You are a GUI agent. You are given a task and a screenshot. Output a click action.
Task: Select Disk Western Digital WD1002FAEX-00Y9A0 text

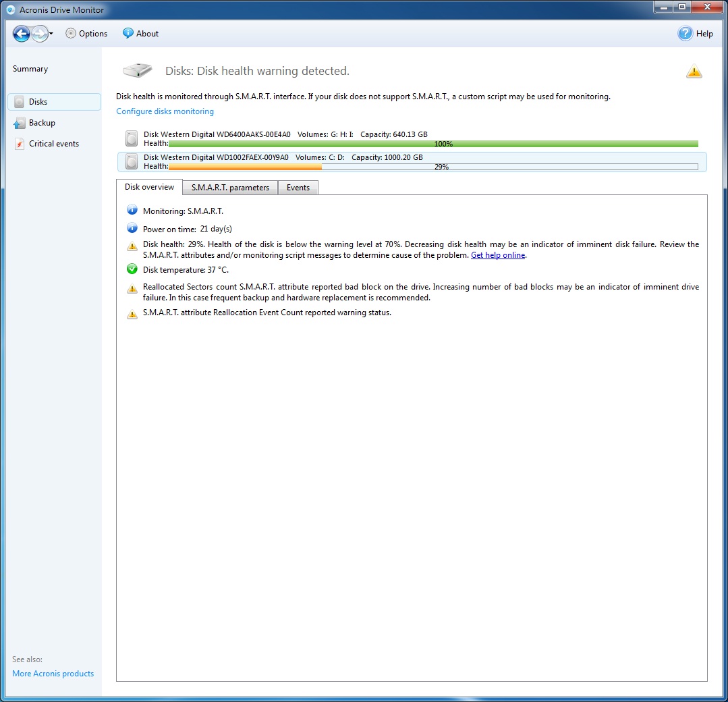coord(216,157)
